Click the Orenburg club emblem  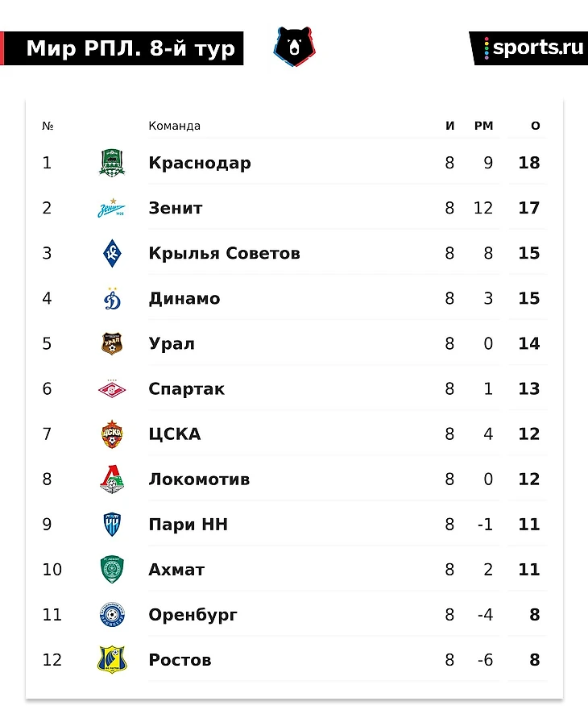(x=112, y=615)
